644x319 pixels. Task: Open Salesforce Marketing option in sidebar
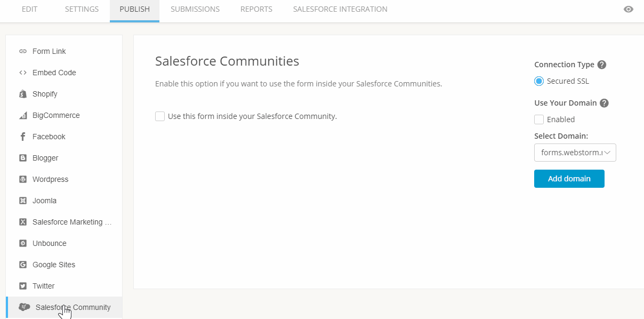click(x=64, y=222)
